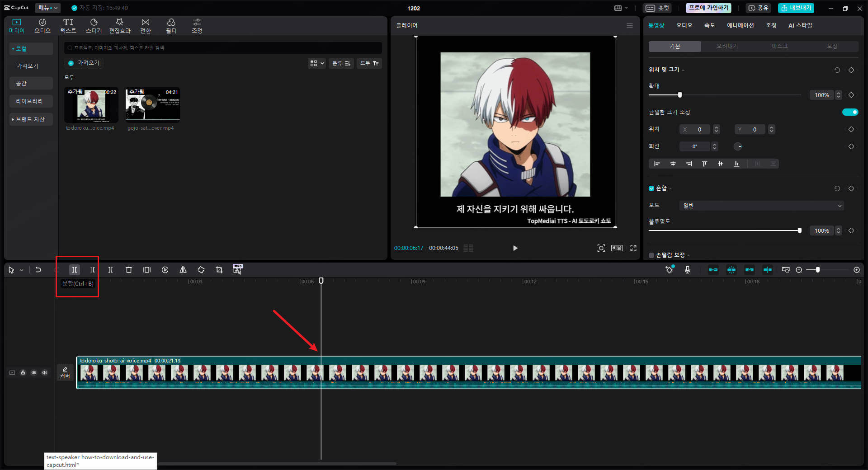Click the mirror flip icon in timeline toolbar
The width and height of the screenshot is (868, 470).
[183, 270]
